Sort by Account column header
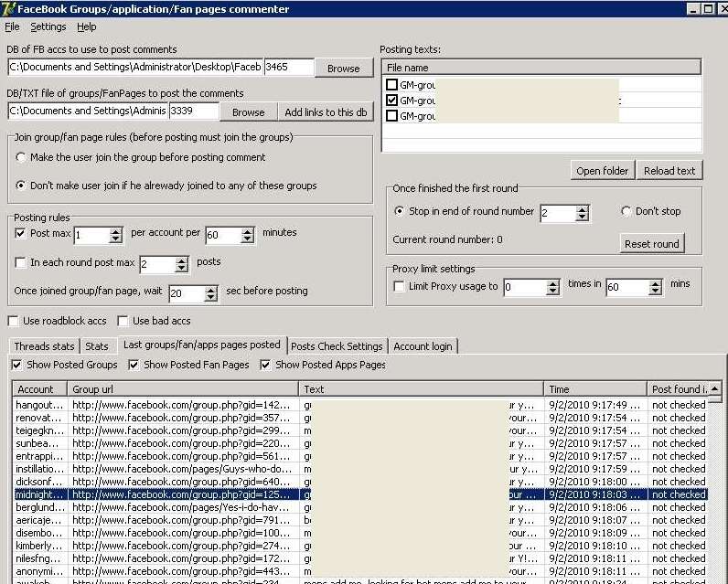This screenshot has height=584, width=728. (40, 389)
